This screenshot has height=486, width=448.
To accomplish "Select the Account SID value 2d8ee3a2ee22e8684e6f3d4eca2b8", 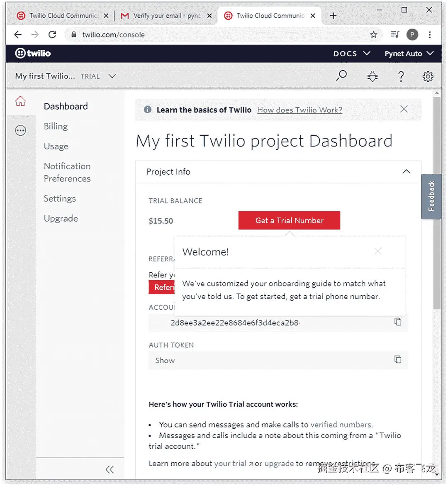I will tap(234, 322).
